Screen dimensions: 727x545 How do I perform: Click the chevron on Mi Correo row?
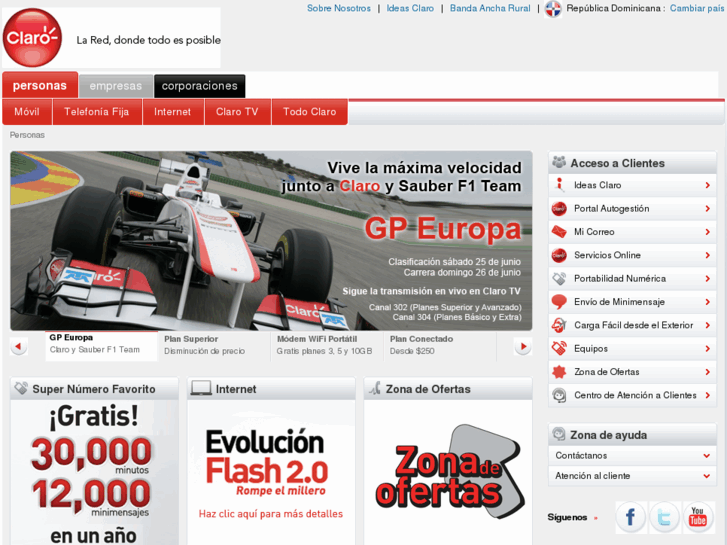coord(708,232)
